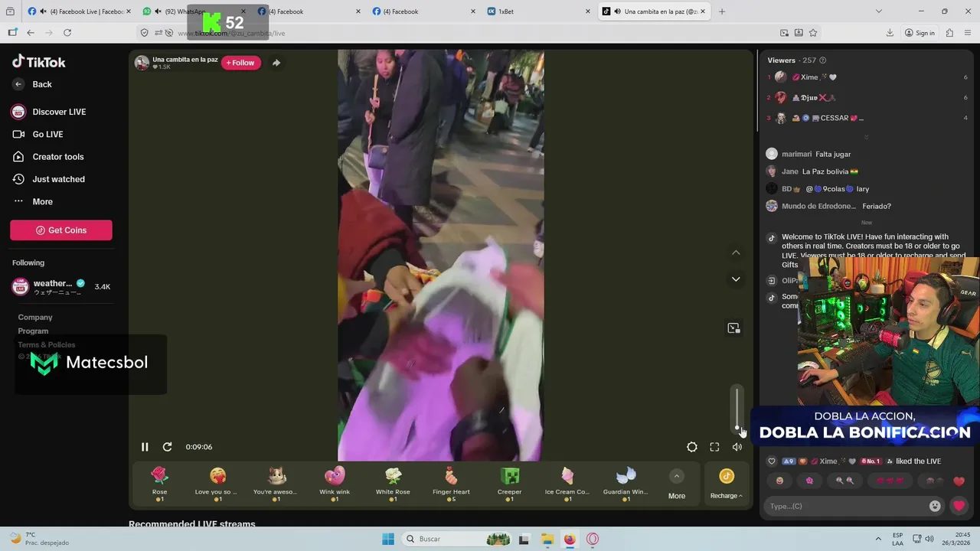Open Discover LIVE in sidebar
This screenshot has width=980, height=551.
[x=49, y=112]
